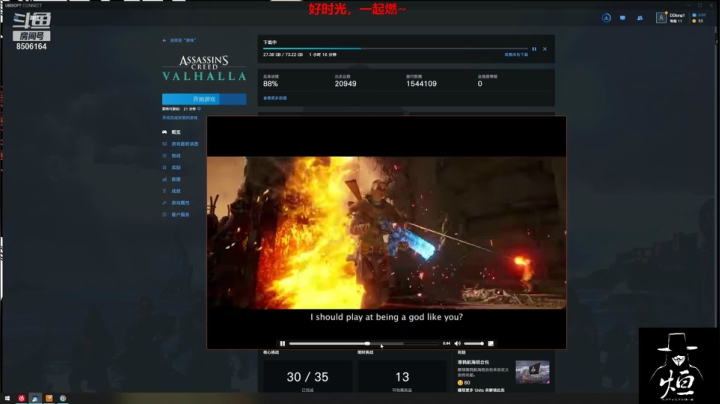Click the 20949 stat value
Screen dimensions: 720x404
[x=345, y=84]
